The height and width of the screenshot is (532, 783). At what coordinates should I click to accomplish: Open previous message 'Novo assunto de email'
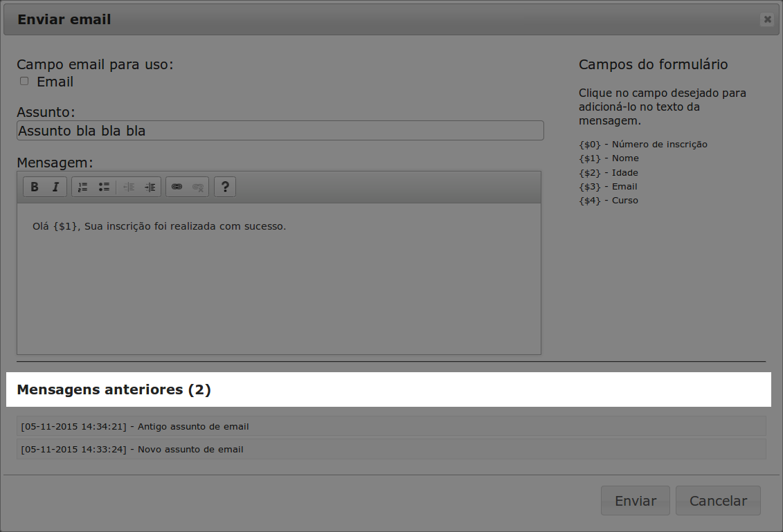[391, 449]
